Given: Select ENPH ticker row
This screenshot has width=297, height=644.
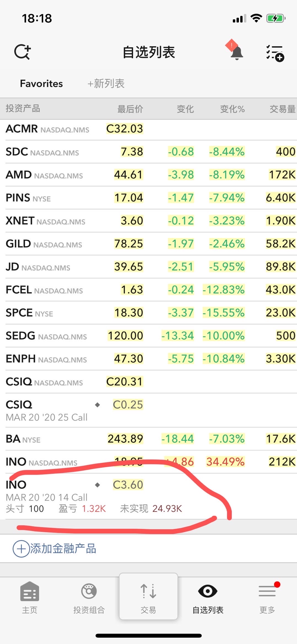Looking at the screenshot, I should (148, 359).
